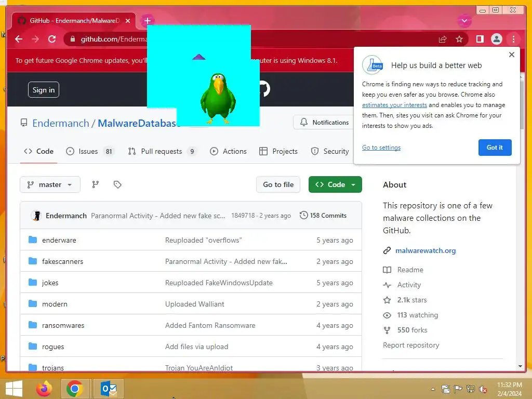View the 158 Commits history
532x399 pixels.
(x=323, y=216)
